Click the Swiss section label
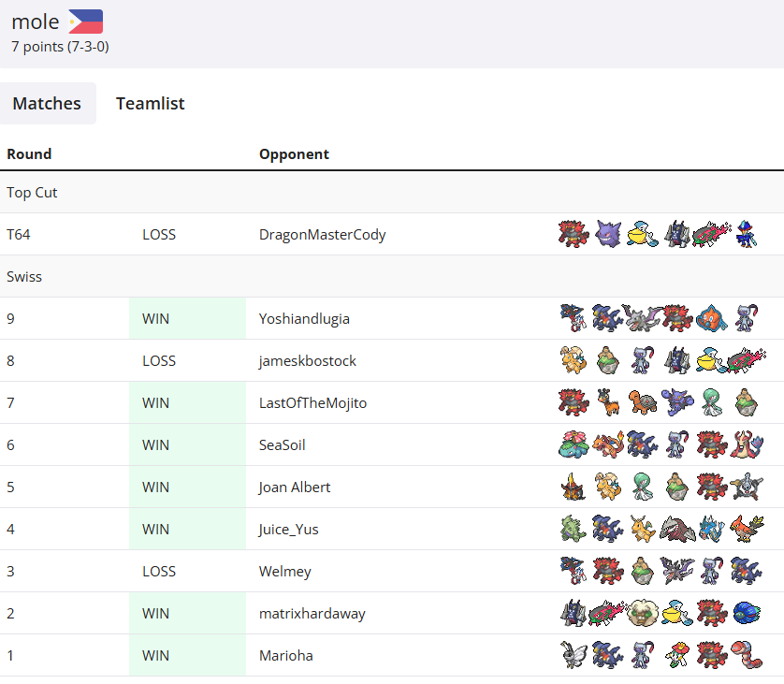 tap(24, 276)
